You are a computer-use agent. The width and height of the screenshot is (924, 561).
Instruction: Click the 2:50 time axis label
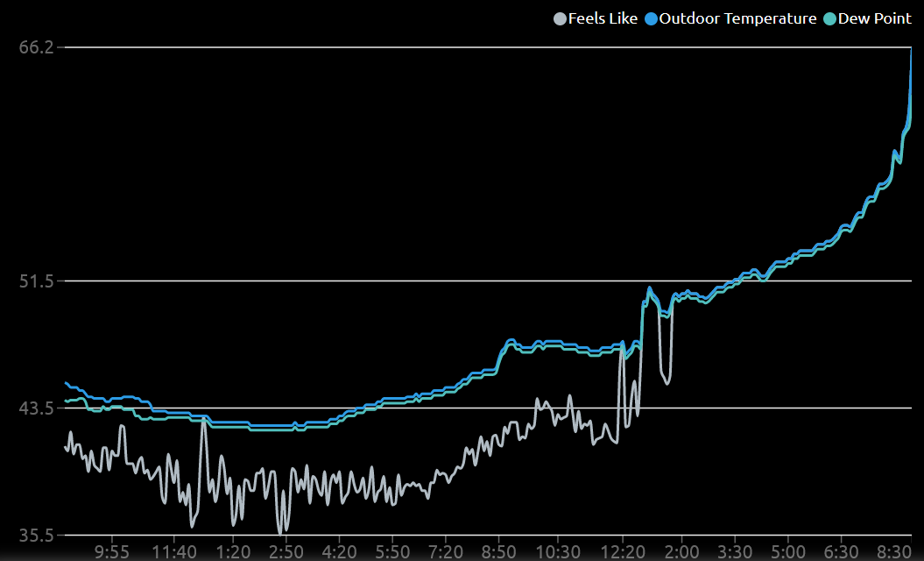(x=286, y=552)
